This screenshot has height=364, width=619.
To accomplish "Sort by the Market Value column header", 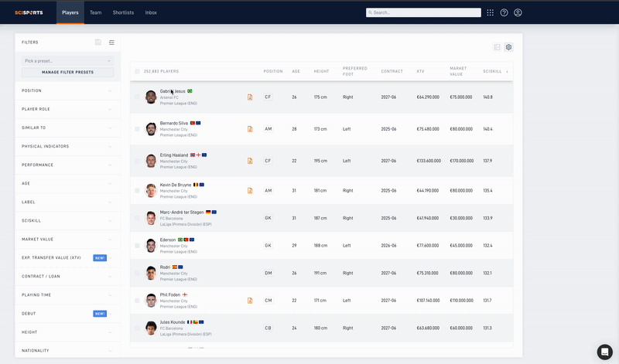I will tap(458, 71).
